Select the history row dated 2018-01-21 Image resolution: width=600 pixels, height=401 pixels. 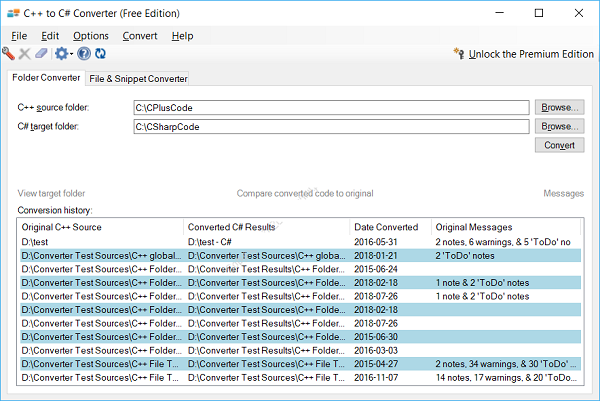(300, 256)
